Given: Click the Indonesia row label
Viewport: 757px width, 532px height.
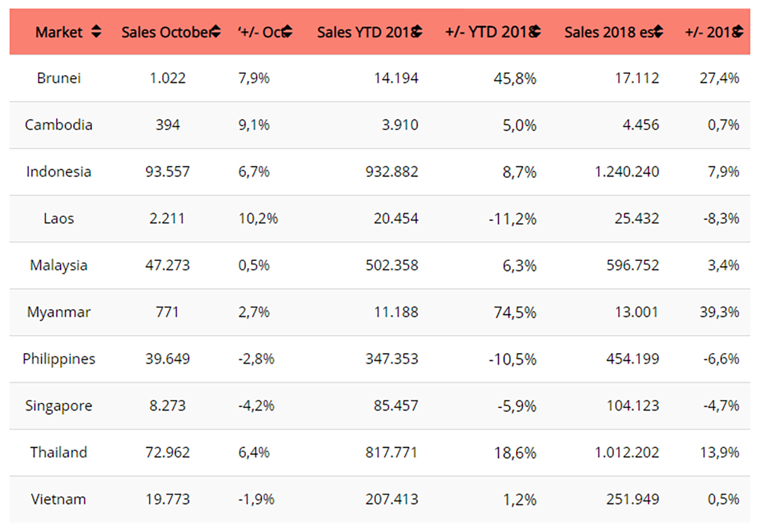Looking at the screenshot, I should pyautogui.click(x=59, y=171).
